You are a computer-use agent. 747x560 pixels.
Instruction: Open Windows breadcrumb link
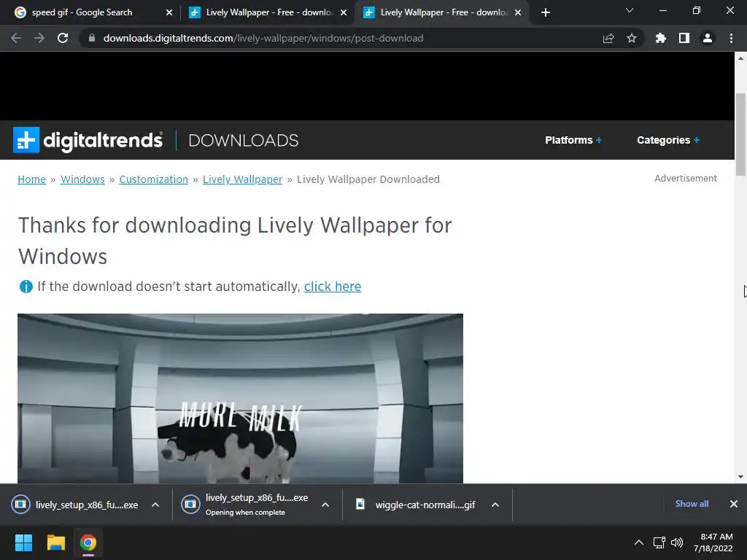click(x=82, y=179)
